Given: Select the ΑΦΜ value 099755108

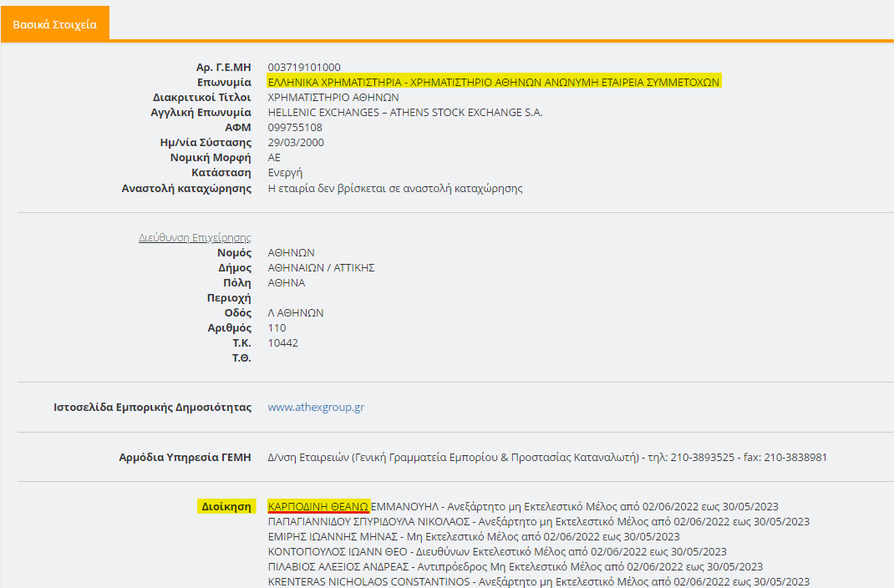Looking at the screenshot, I should 295,128.
